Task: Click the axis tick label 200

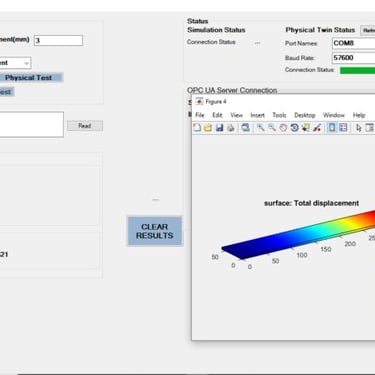Action: (350, 244)
